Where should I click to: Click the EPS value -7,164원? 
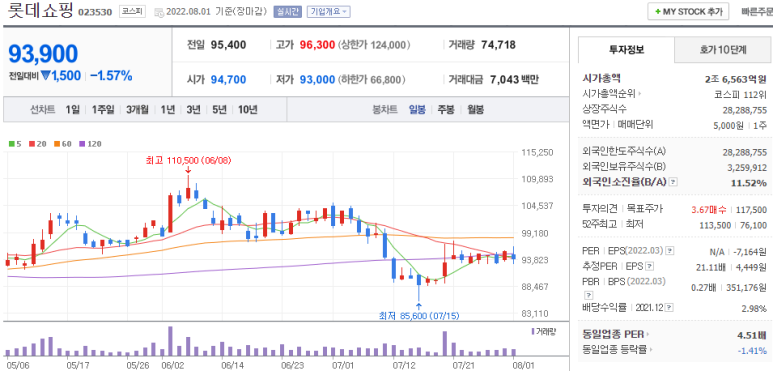click(749, 252)
